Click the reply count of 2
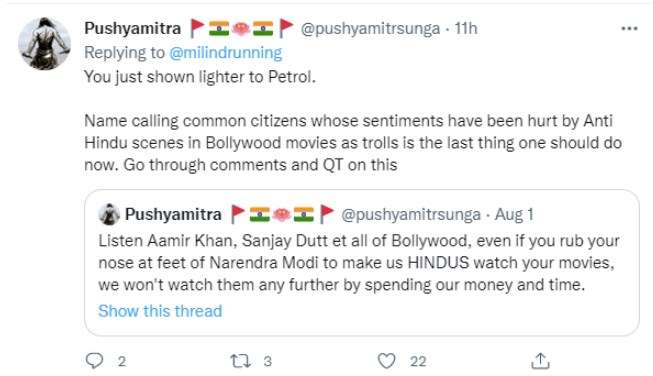Viewport: 653px width, 376px height. [122, 361]
